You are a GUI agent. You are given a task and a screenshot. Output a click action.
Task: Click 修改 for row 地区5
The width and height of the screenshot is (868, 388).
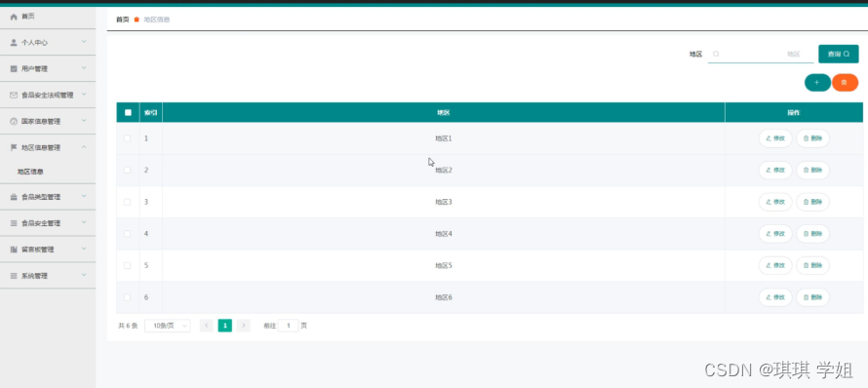pos(775,266)
